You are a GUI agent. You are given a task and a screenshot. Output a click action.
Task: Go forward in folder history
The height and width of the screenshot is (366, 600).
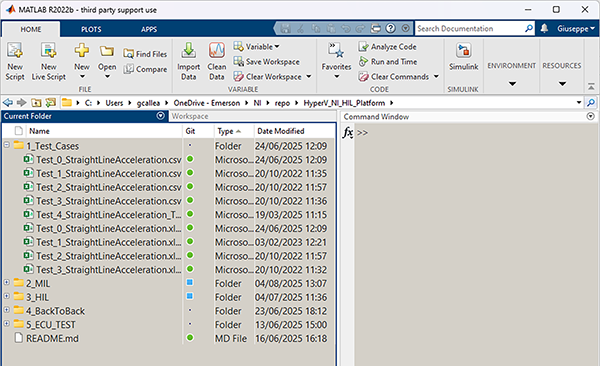(x=21, y=103)
